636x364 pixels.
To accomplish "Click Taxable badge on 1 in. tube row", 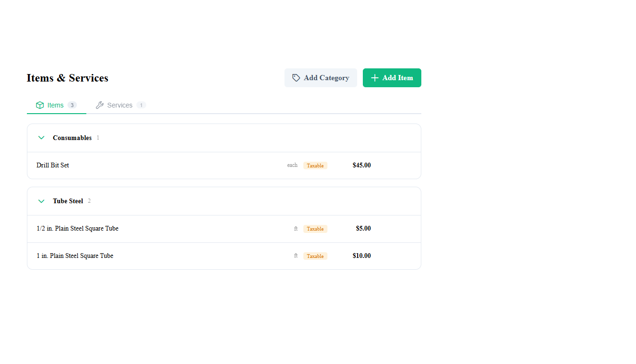I will click(x=315, y=256).
